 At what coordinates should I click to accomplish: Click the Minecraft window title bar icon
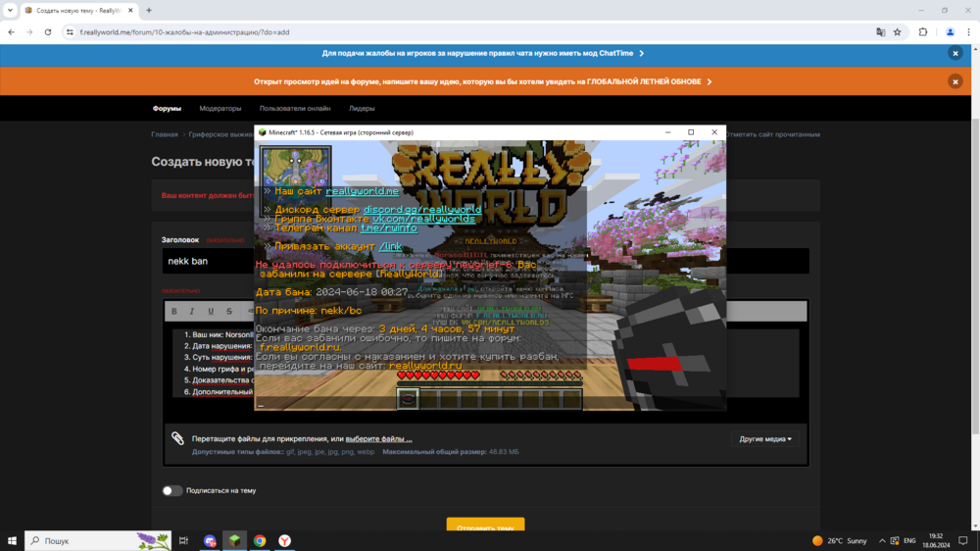click(263, 132)
